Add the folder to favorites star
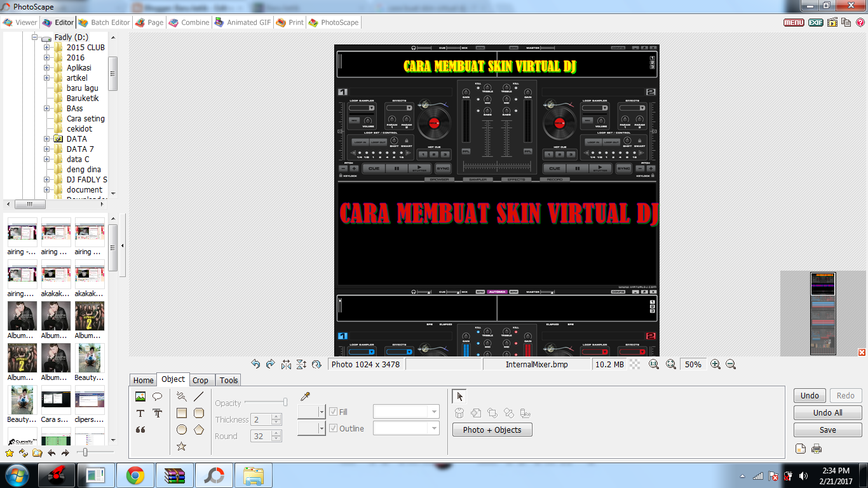868x488 pixels. point(10,453)
